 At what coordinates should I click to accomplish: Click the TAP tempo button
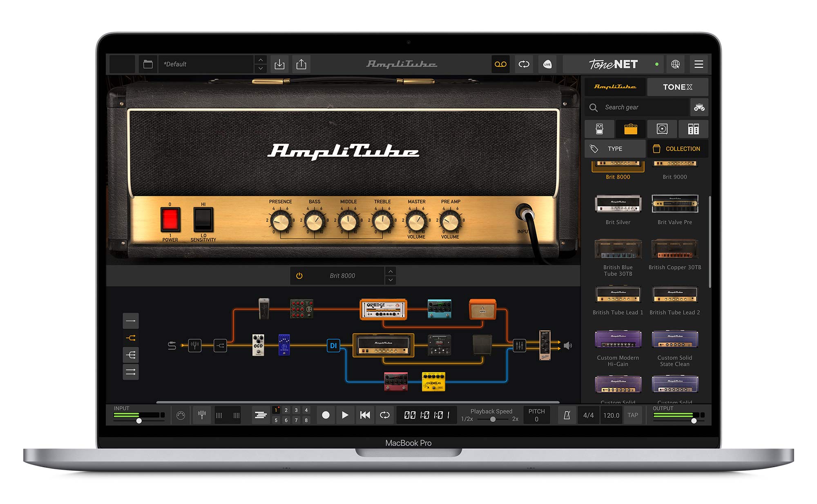point(632,415)
